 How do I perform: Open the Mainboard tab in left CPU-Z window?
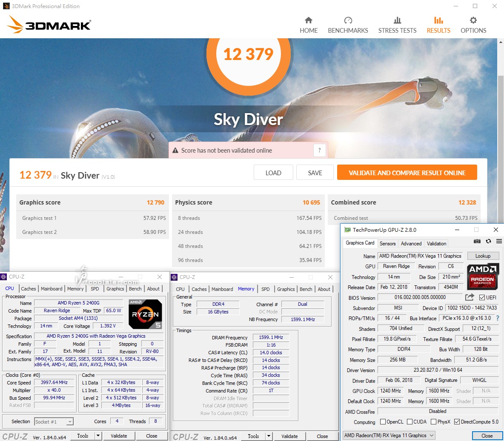[52, 289]
